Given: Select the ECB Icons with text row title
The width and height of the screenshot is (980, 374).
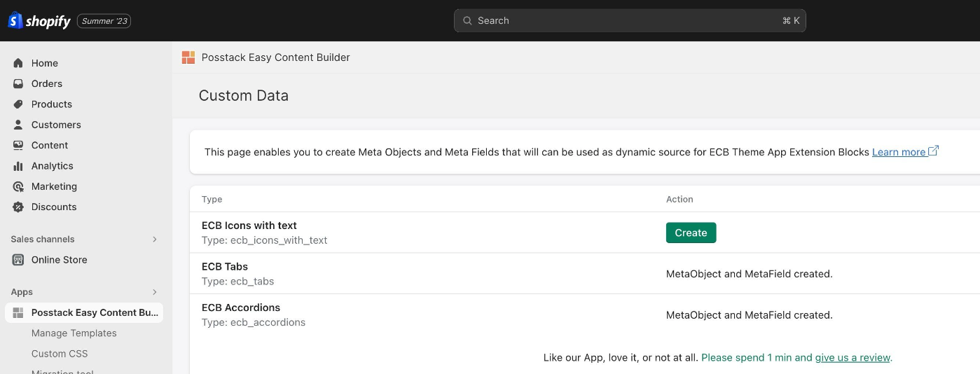Looking at the screenshot, I should click(249, 226).
